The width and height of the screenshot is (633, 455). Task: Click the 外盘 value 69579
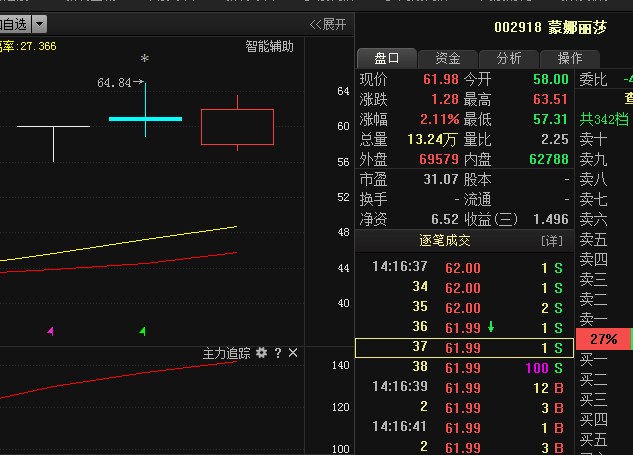(x=439, y=159)
